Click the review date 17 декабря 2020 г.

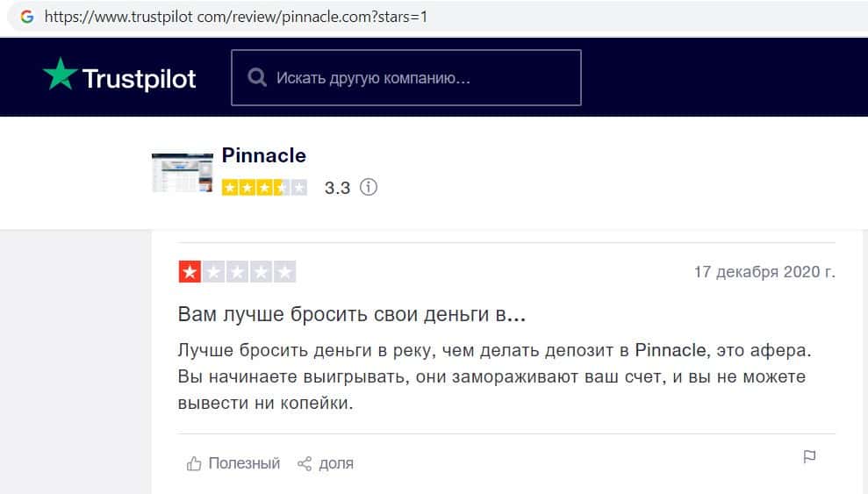click(764, 272)
